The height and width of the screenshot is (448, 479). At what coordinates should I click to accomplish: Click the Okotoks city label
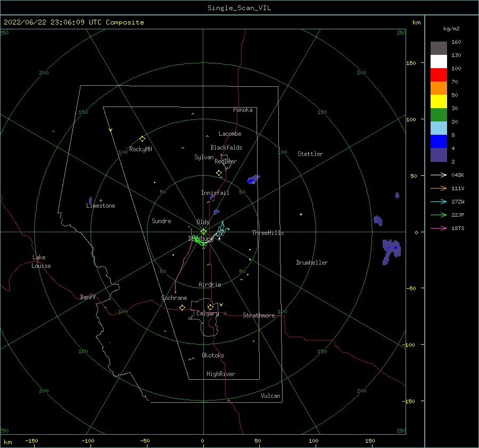(x=213, y=355)
